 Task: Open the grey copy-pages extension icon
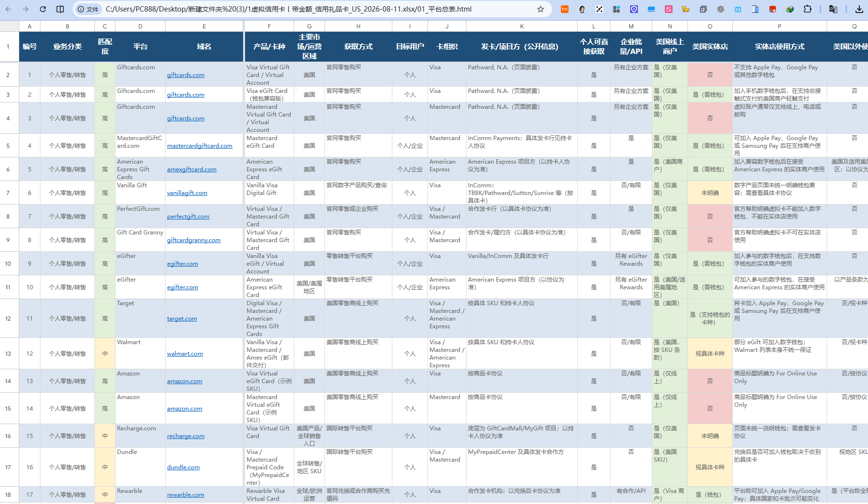point(703,9)
